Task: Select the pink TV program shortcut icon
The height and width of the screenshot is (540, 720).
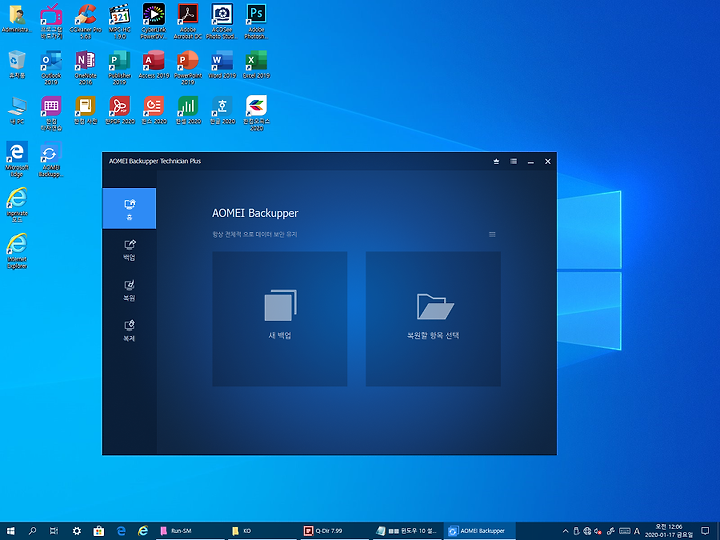Action: pyautogui.click(x=51, y=21)
